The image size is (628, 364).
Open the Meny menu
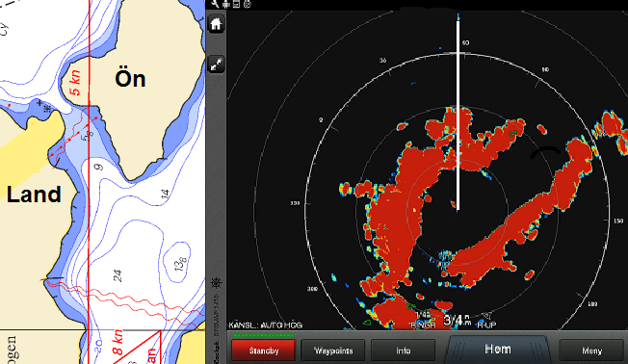pos(591,351)
